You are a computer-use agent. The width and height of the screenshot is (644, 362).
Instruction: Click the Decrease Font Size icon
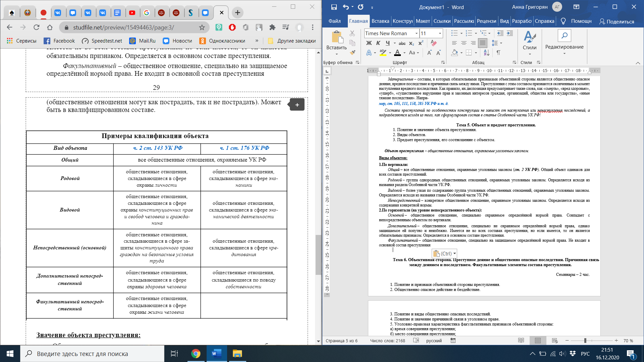[438, 53]
